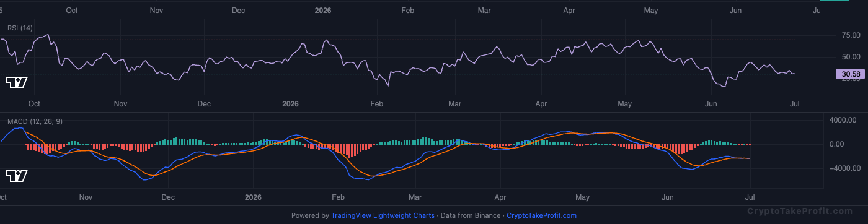
Task: Select Apr on the MACD pane time axis
Action: (x=500, y=197)
